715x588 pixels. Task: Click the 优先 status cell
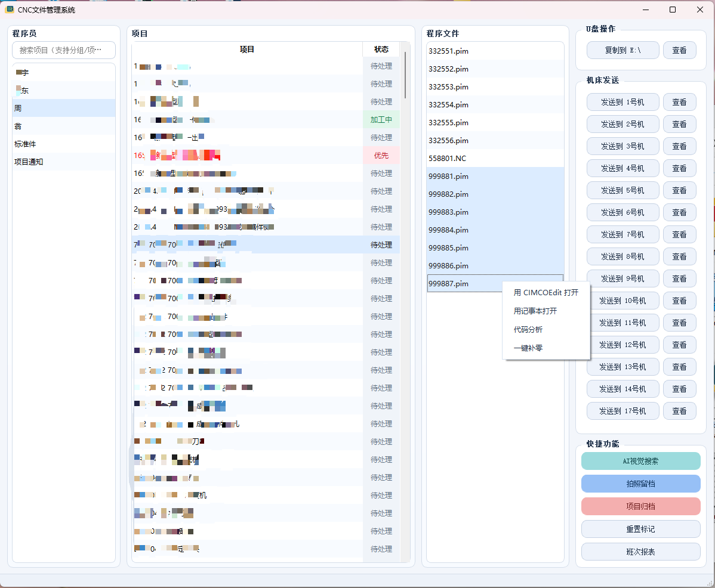point(381,155)
